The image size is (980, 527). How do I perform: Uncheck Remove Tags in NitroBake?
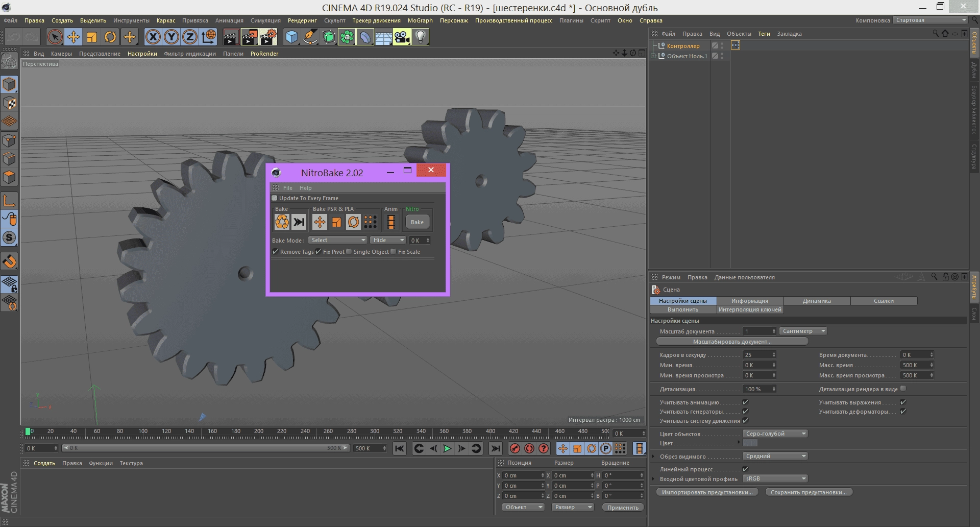275,251
